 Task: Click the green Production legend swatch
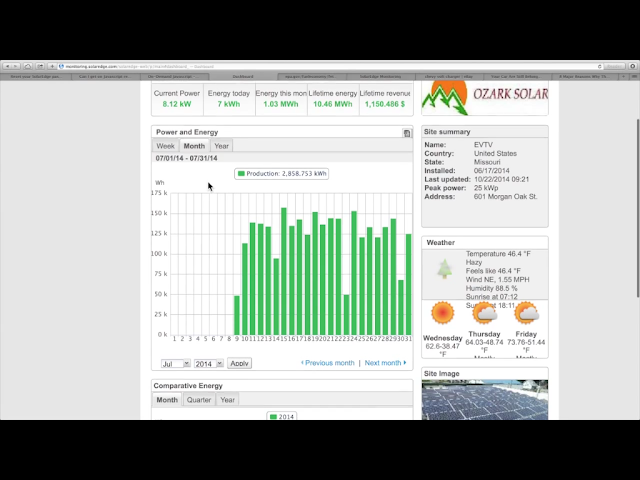tap(241, 173)
